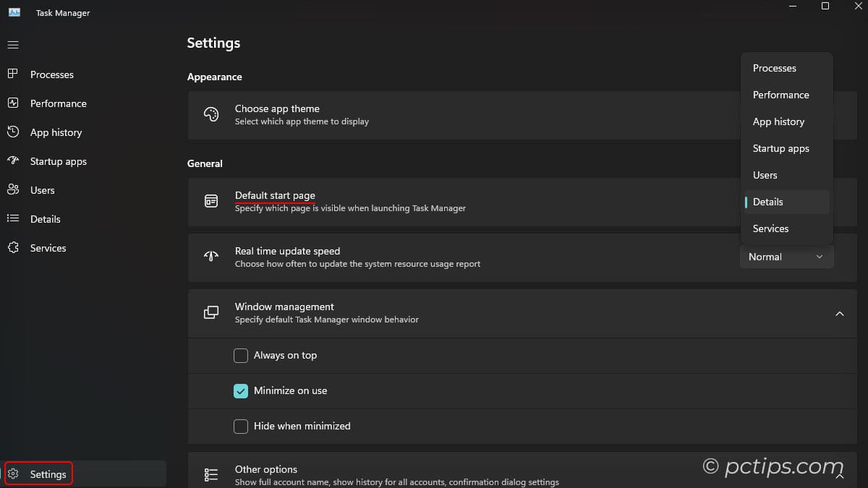The height and width of the screenshot is (488, 868).
Task: Click the hamburger navigation menu icon
Action: click(13, 45)
